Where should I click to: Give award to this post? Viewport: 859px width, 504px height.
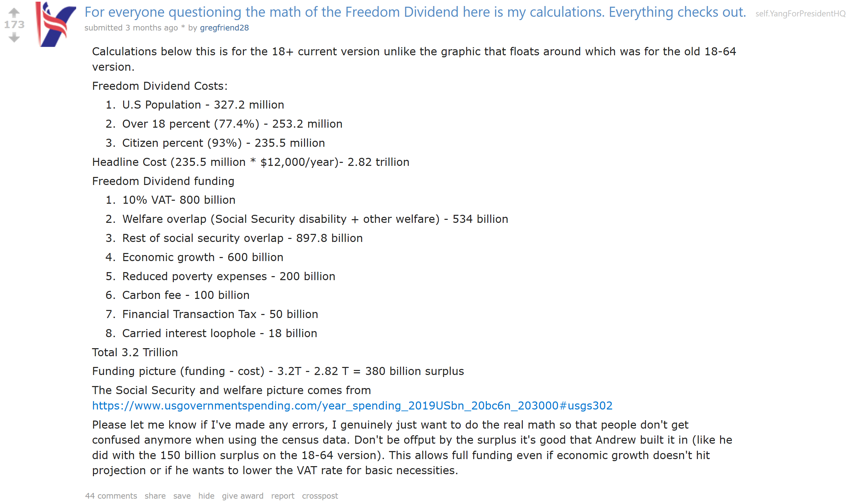[x=243, y=496]
